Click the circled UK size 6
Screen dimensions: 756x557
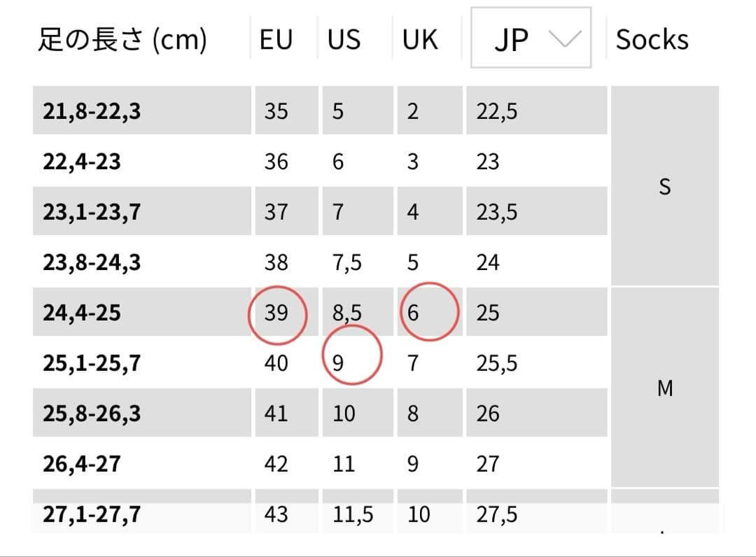tap(413, 313)
